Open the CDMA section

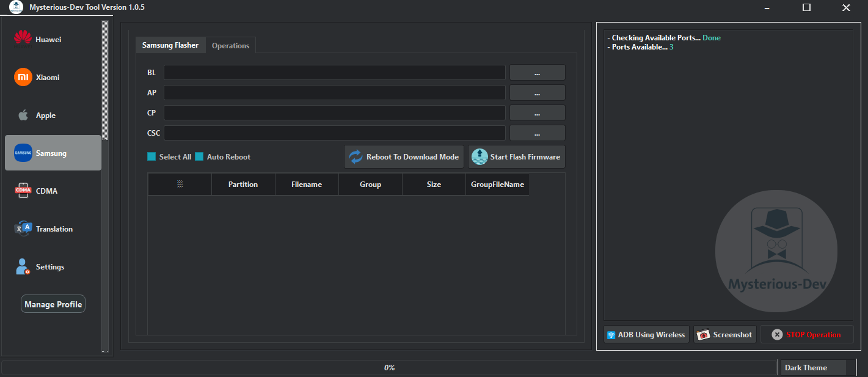tap(23, 191)
